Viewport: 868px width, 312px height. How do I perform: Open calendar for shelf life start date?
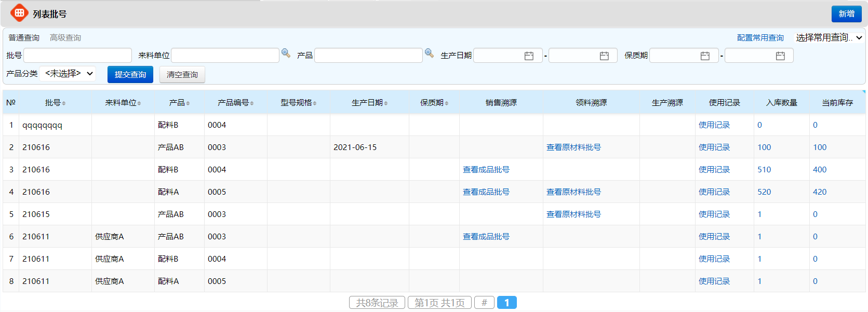[705, 56]
